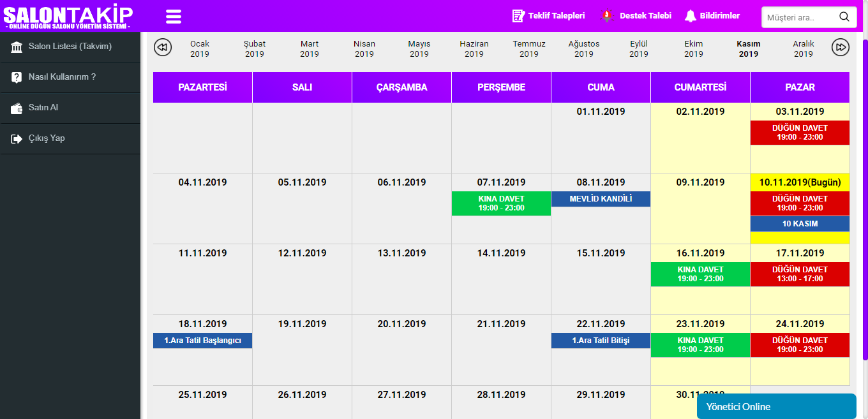
Task: Open DÜĞÜN DAVET event on 10.11.2019
Action: 800,203
